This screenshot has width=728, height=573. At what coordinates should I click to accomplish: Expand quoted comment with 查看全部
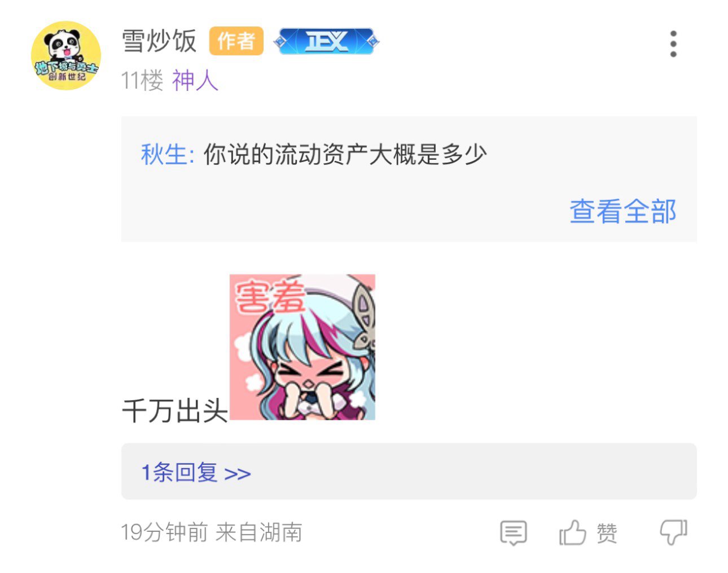click(x=622, y=211)
